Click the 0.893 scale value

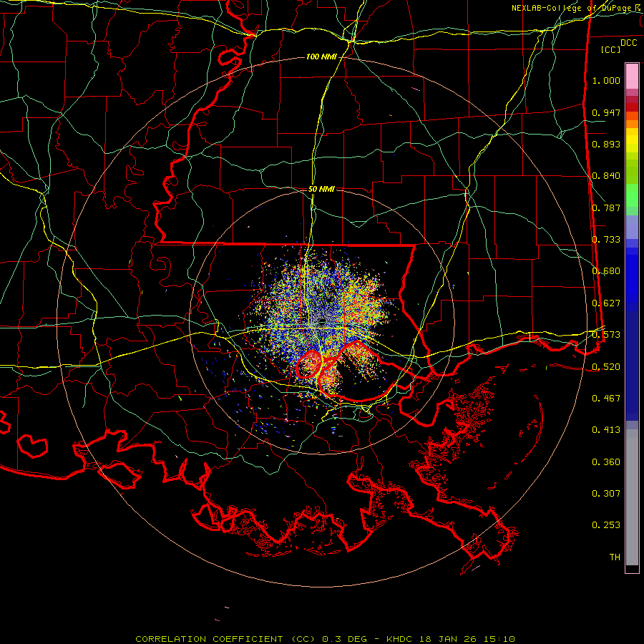click(606, 144)
